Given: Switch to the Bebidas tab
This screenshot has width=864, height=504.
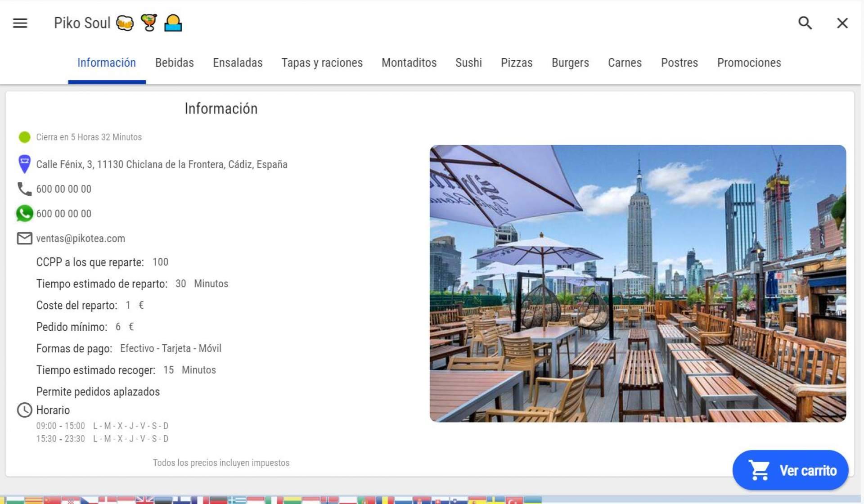Looking at the screenshot, I should (x=174, y=63).
